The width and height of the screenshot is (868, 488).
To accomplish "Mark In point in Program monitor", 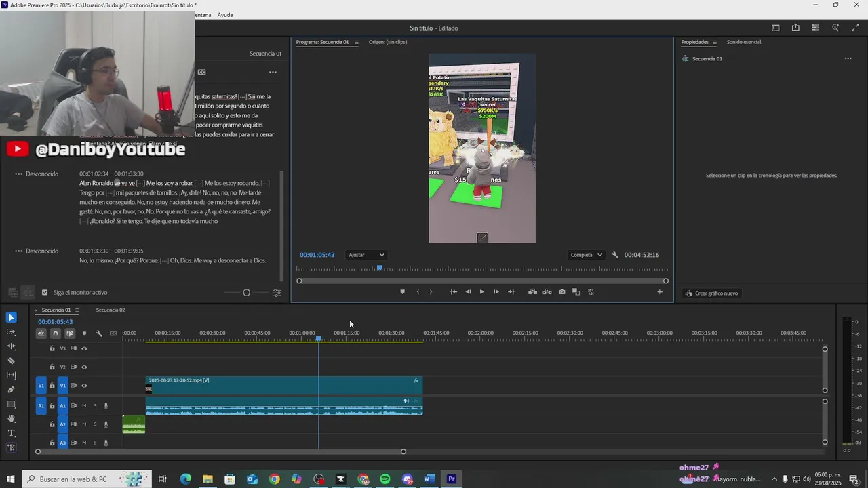I will (x=418, y=292).
